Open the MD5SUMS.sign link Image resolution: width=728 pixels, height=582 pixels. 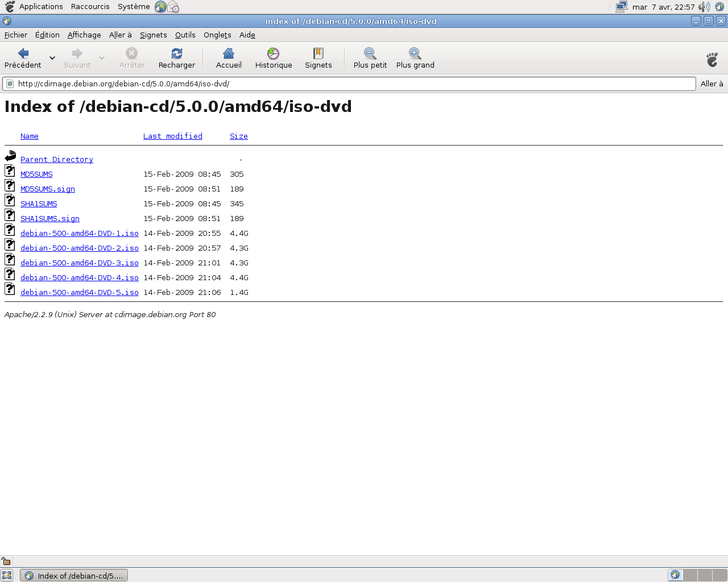[48, 189]
